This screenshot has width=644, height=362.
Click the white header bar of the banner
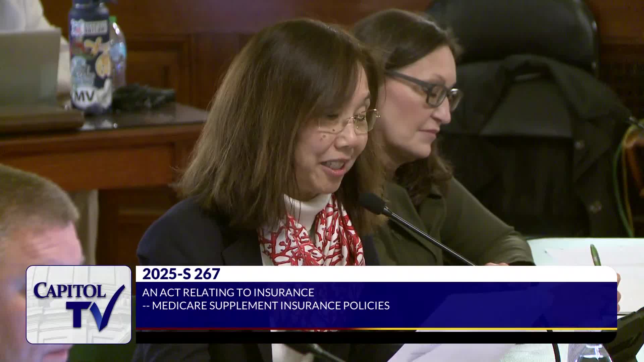point(402,274)
